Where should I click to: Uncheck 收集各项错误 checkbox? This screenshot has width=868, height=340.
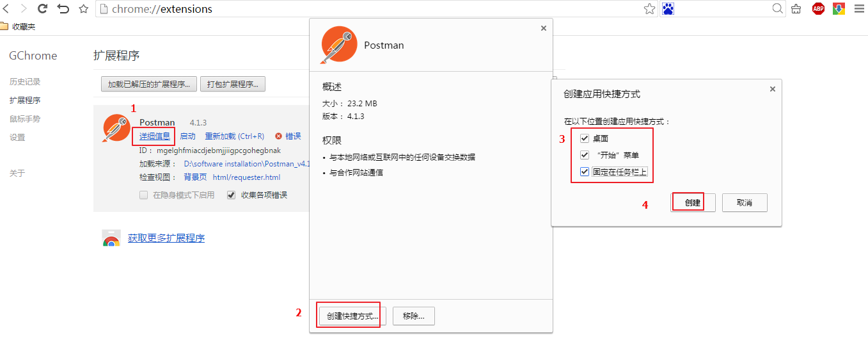tap(232, 195)
